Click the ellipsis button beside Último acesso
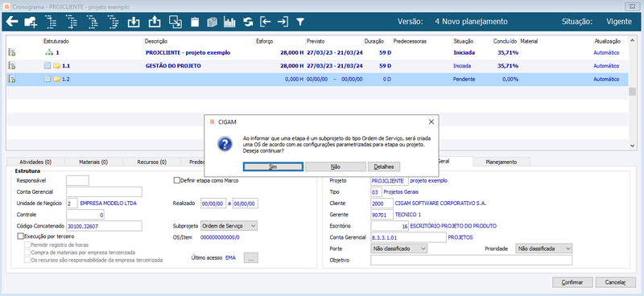The height and width of the screenshot is (296, 644). pyautogui.click(x=251, y=258)
